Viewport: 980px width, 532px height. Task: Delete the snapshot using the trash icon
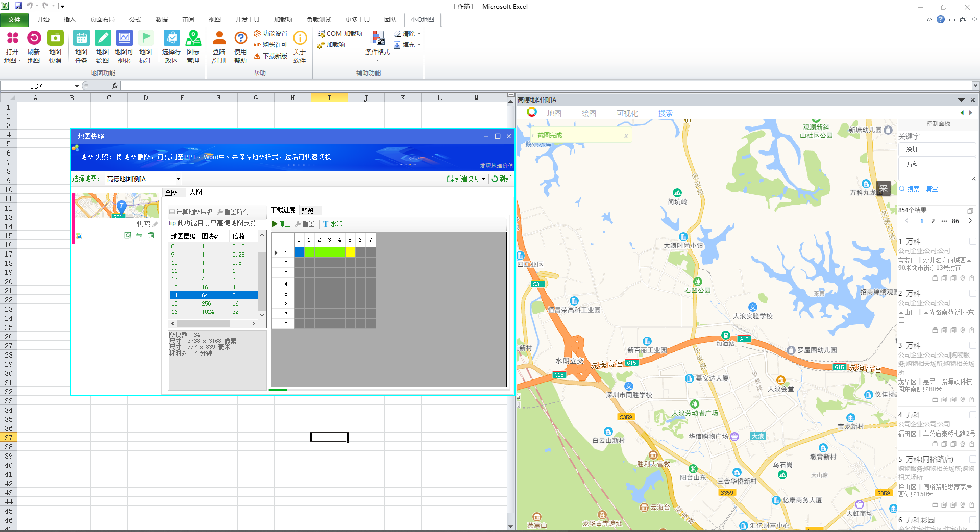[x=151, y=235]
